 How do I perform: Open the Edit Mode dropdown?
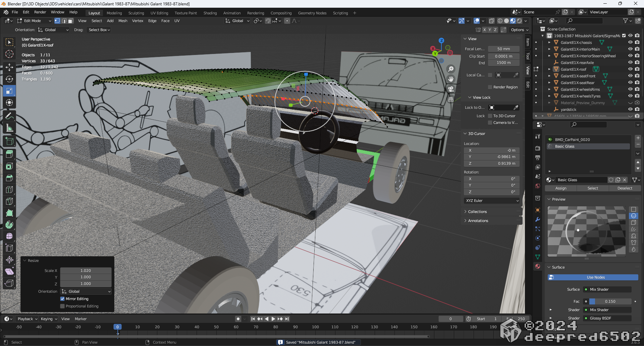click(x=34, y=21)
